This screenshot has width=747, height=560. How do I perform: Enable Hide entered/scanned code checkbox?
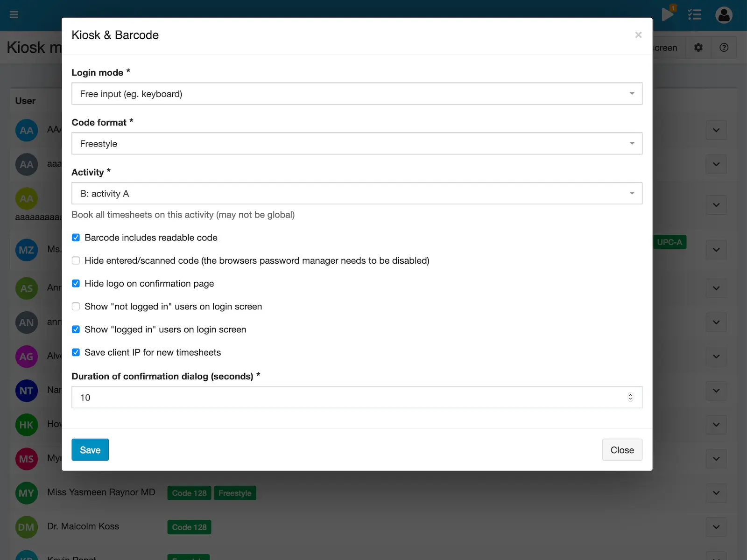pyautogui.click(x=76, y=260)
